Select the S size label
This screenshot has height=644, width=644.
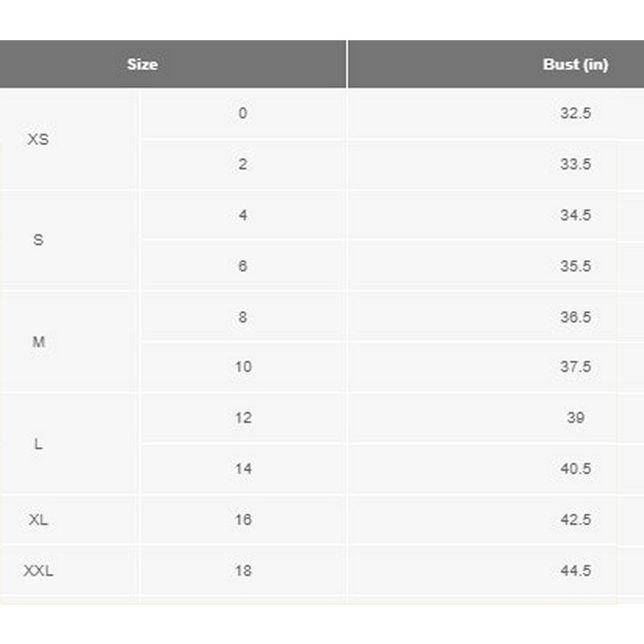pyautogui.click(x=38, y=240)
